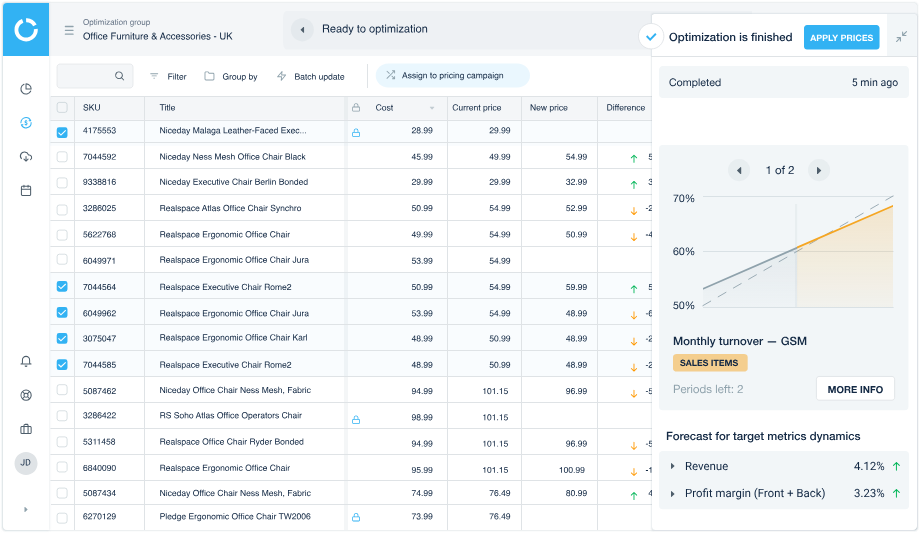Open the dashboard pie chart sidebar icon
This screenshot has width=920, height=533.
pyautogui.click(x=26, y=89)
